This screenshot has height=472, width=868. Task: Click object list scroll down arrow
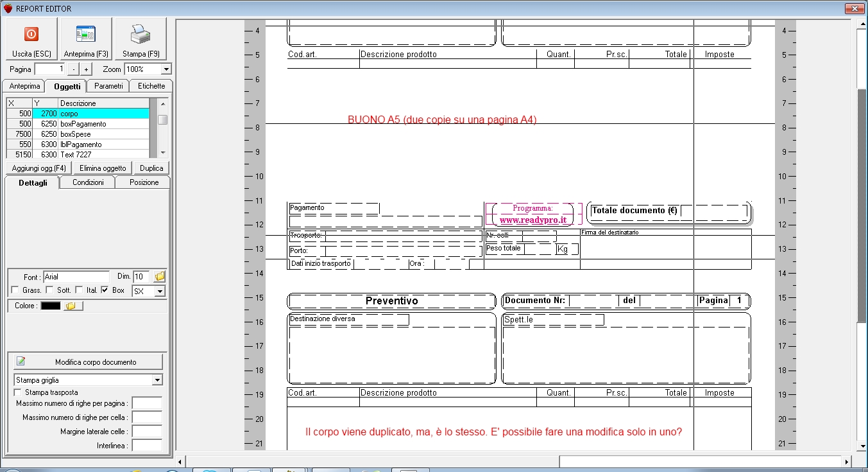click(163, 153)
